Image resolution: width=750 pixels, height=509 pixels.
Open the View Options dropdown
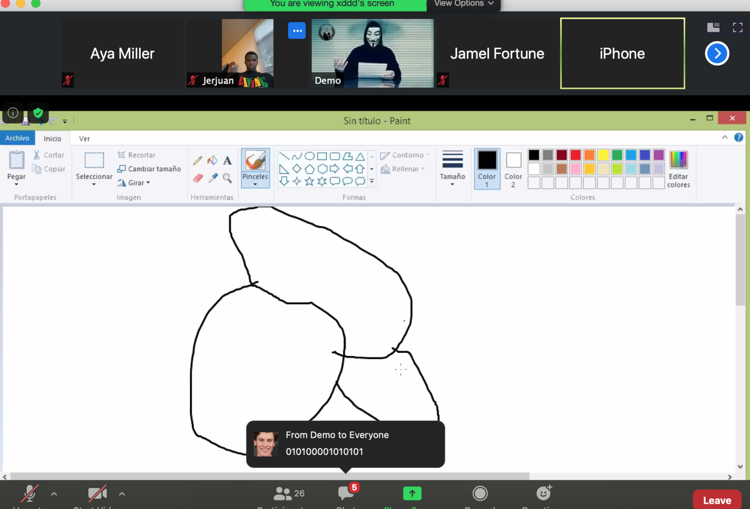(x=463, y=4)
